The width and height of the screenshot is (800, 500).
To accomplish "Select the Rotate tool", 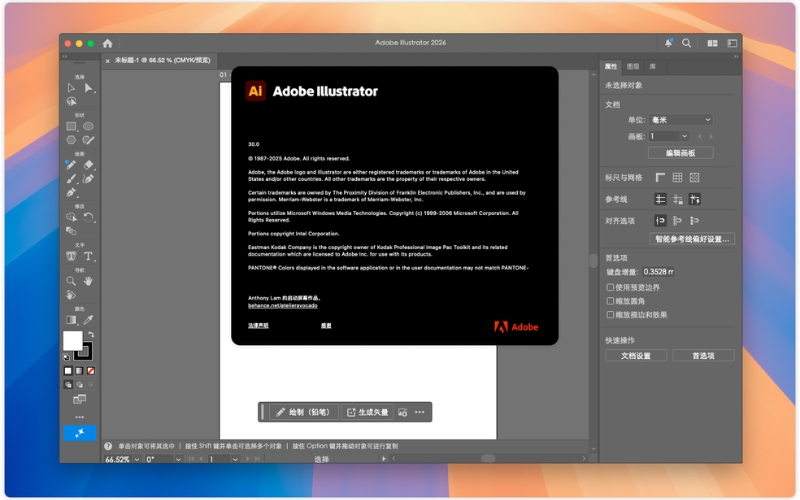I will [89, 218].
